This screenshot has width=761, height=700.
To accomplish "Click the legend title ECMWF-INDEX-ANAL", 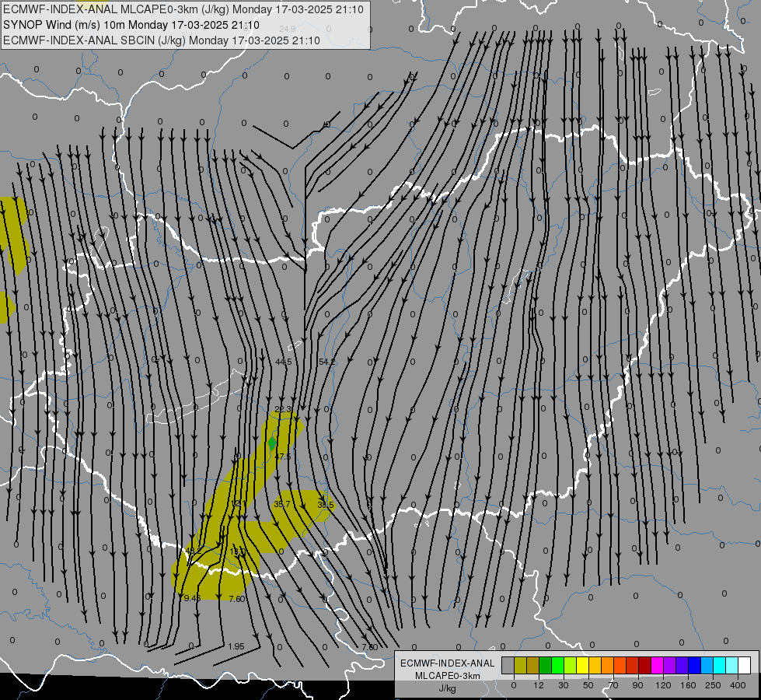I will [x=447, y=663].
